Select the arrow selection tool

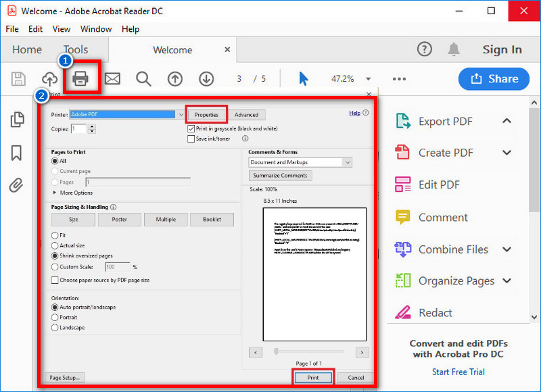[303, 78]
